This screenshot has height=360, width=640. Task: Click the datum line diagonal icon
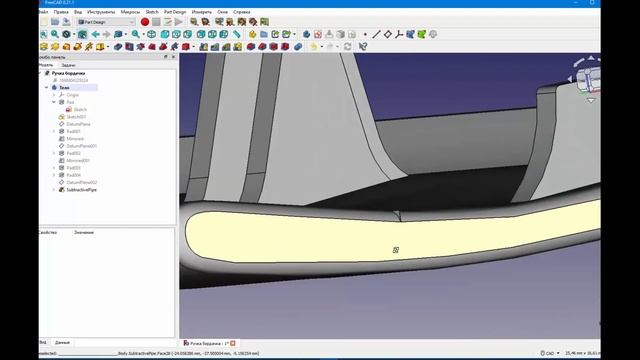point(376,34)
